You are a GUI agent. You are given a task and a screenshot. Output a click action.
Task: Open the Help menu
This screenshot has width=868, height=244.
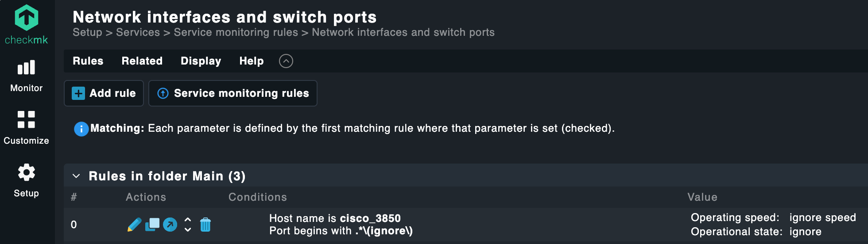pyautogui.click(x=252, y=61)
